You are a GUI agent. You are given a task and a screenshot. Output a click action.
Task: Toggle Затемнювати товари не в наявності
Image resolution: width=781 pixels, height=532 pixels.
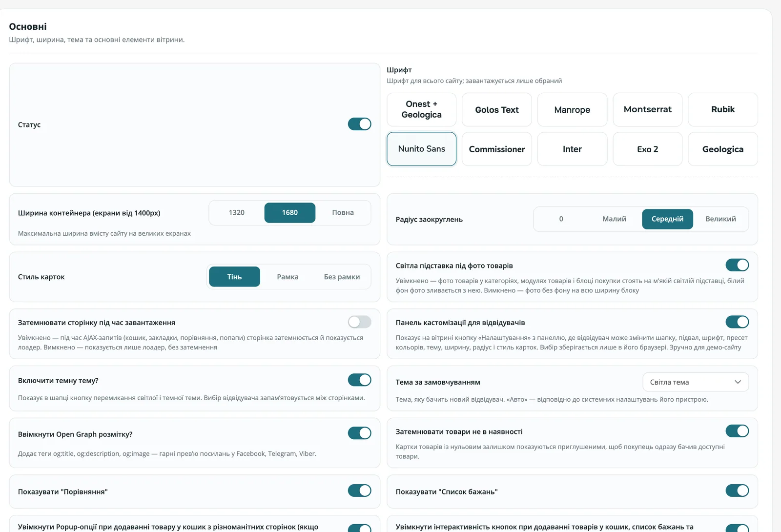point(737,431)
